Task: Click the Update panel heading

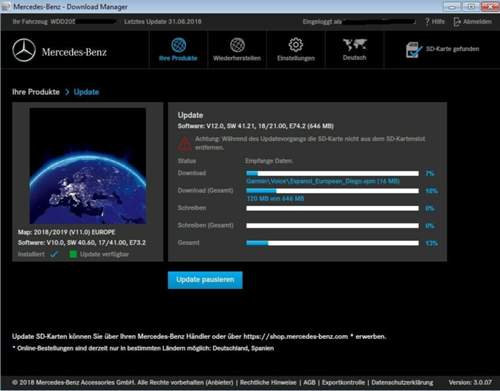Action: (190, 115)
